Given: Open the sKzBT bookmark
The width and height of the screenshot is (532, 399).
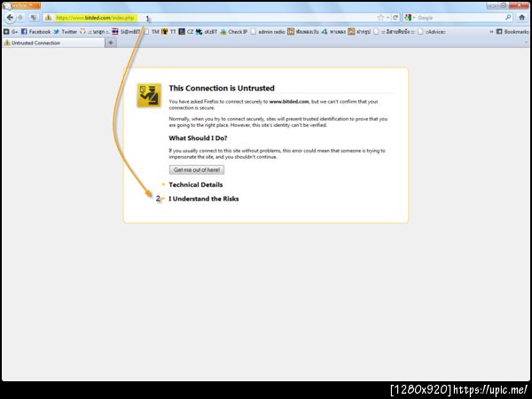Looking at the screenshot, I should pyautogui.click(x=207, y=32).
